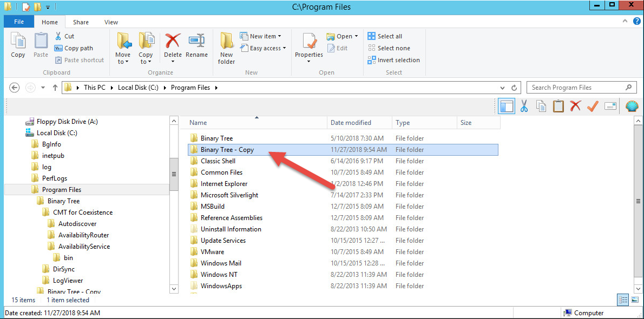
Task: Select inetpub in the navigation tree
Action: [x=48, y=156]
